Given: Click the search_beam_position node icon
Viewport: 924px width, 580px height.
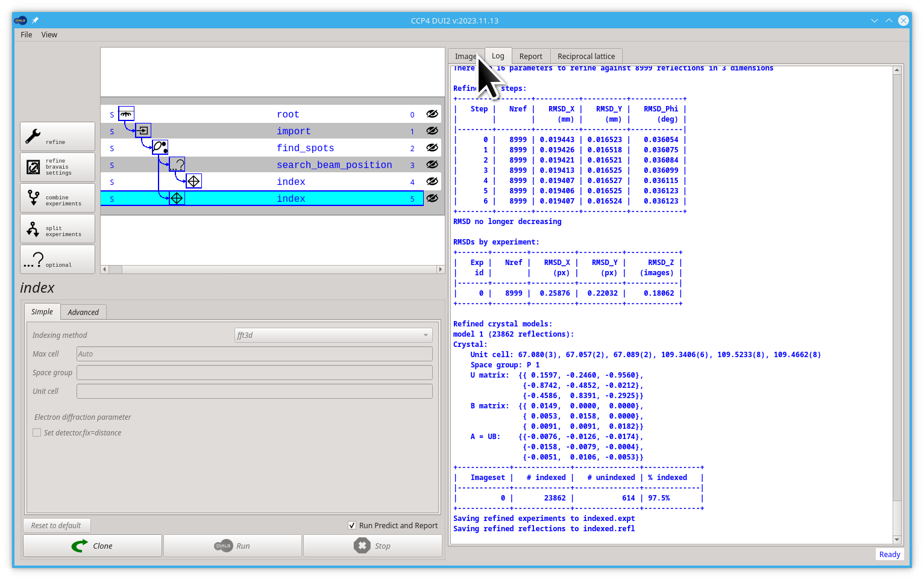Looking at the screenshot, I should point(177,164).
